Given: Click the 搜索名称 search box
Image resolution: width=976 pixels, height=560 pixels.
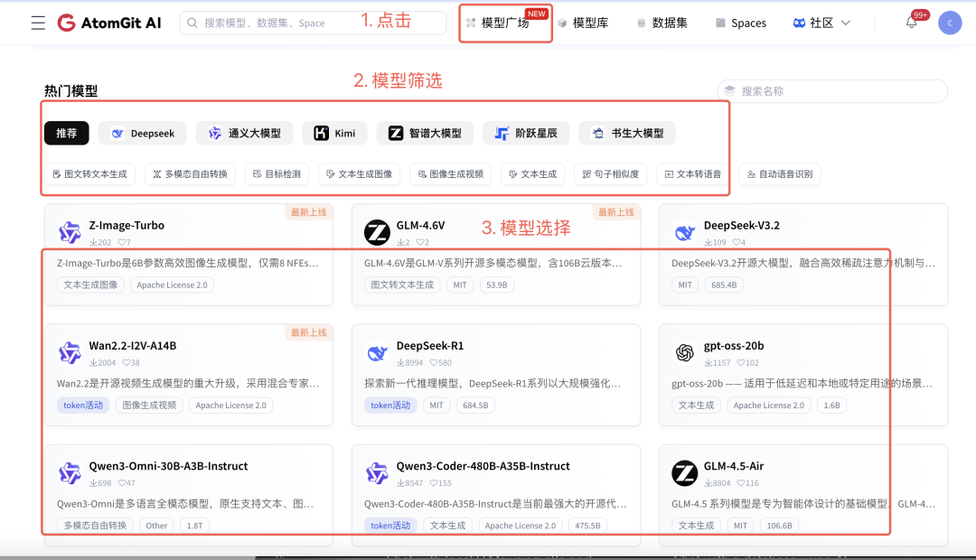Looking at the screenshot, I should click(831, 90).
